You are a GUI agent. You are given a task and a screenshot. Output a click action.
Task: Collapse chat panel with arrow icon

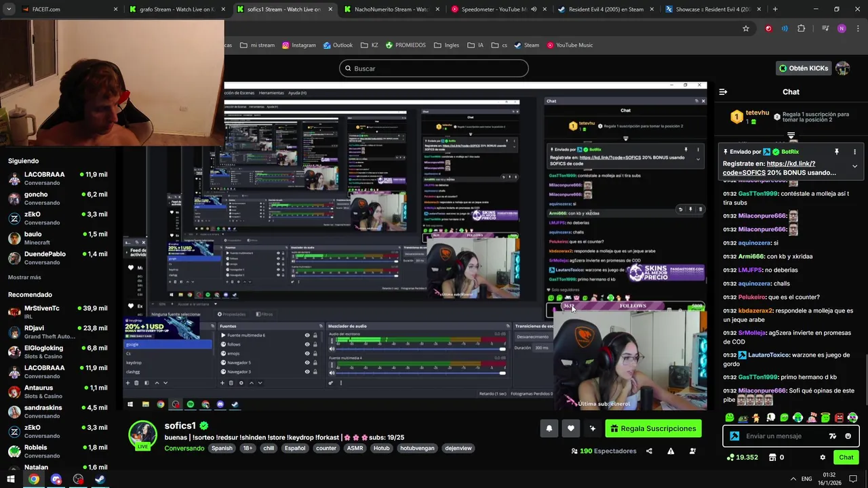point(723,91)
